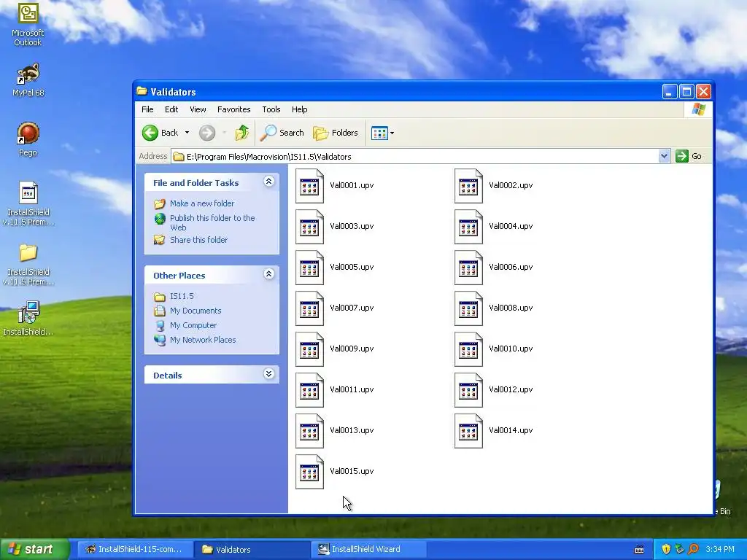Viewport: 747px width, 560px height.
Task: Click the magnifier tray icon
Action: [693, 550]
